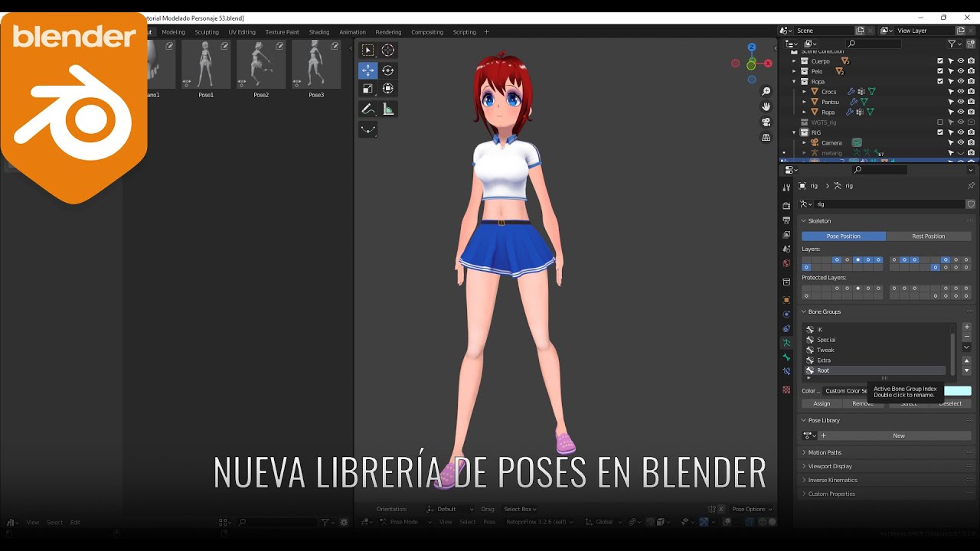980x551 pixels.
Task: Set skeleton to Pose Position
Action: [x=843, y=236]
